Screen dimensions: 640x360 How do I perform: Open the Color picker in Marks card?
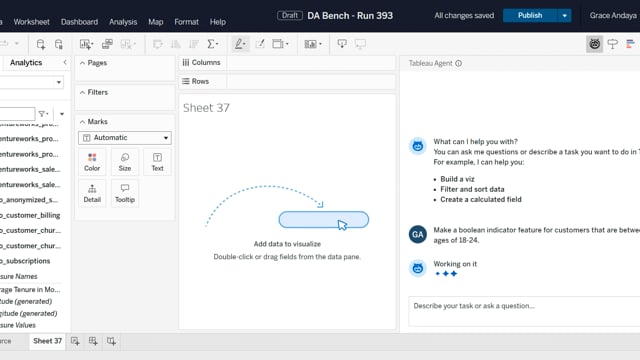pos(92,162)
